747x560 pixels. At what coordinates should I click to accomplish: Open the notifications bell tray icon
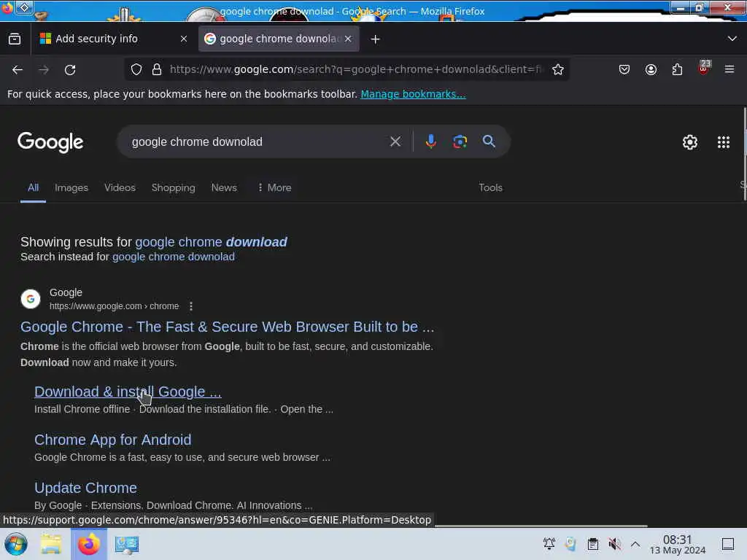click(549, 544)
